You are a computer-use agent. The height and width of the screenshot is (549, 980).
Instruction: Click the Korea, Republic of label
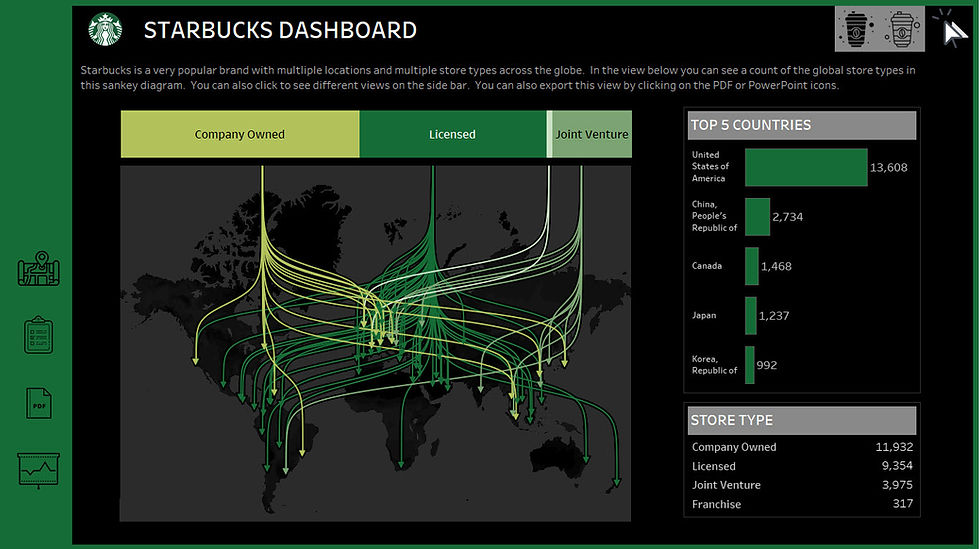pyautogui.click(x=714, y=365)
